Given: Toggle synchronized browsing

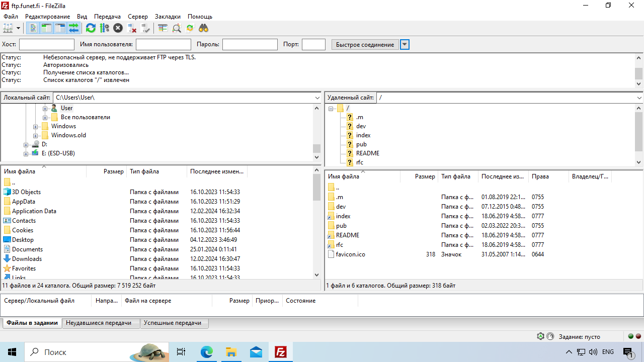Looking at the screenshot, I should (x=190, y=28).
